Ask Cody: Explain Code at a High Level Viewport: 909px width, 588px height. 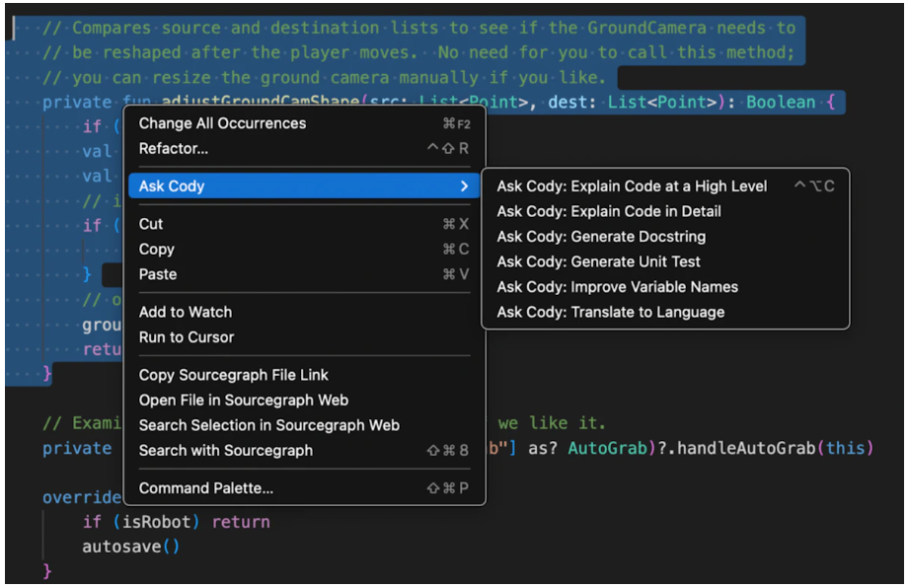click(665, 185)
